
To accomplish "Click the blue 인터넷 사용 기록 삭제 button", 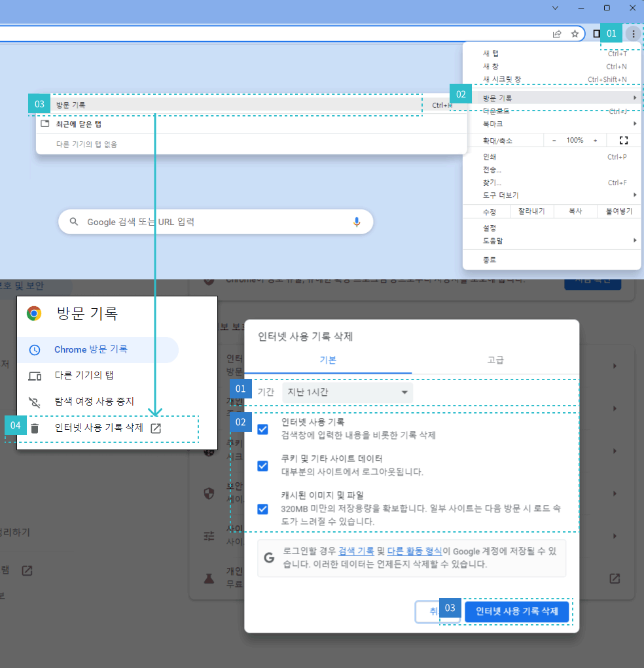I will pos(517,612).
